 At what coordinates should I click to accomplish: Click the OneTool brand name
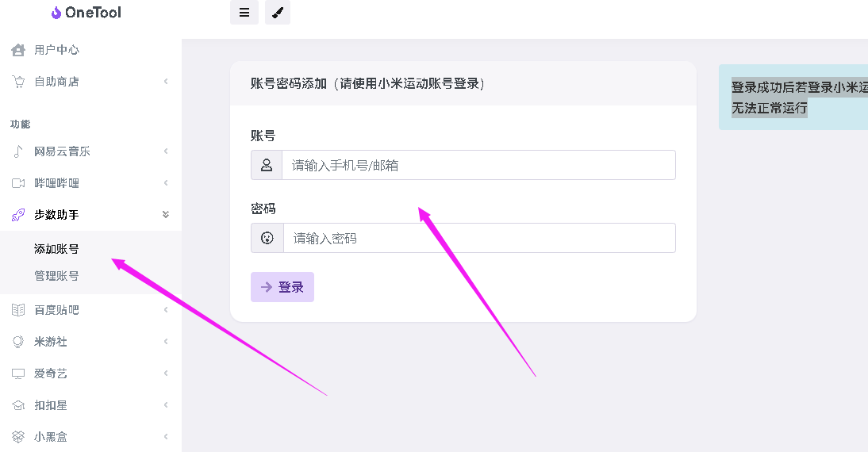point(93,13)
